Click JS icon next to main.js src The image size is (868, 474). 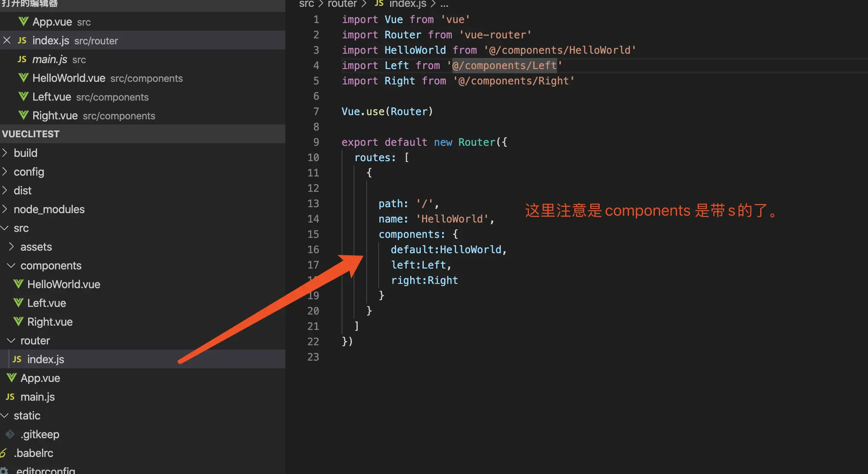point(22,59)
